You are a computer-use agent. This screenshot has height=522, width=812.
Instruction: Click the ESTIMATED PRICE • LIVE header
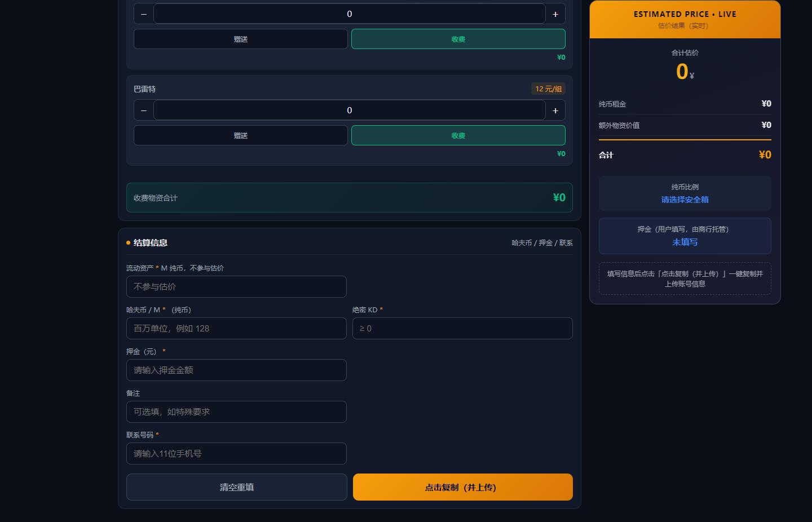click(x=685, y=14)
